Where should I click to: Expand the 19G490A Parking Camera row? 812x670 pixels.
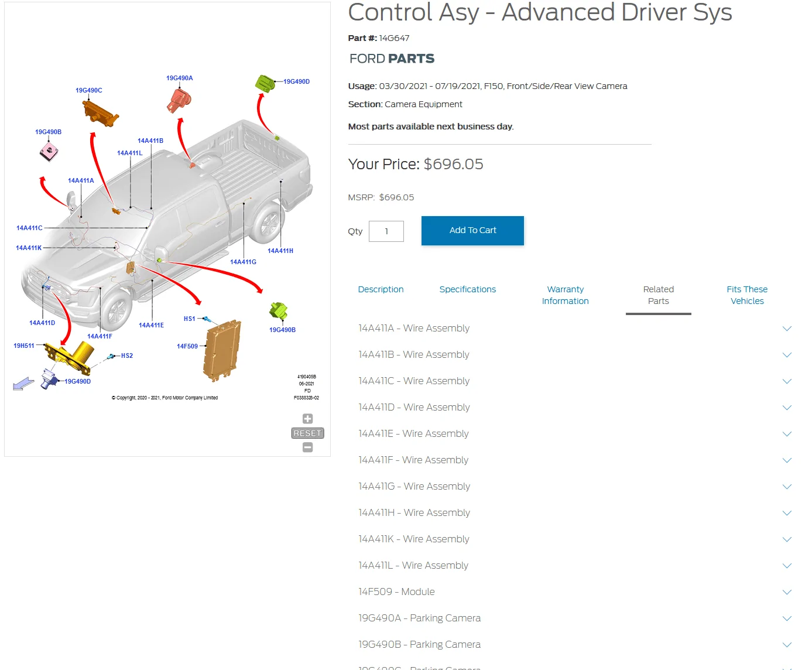click(x=787, y=618)
